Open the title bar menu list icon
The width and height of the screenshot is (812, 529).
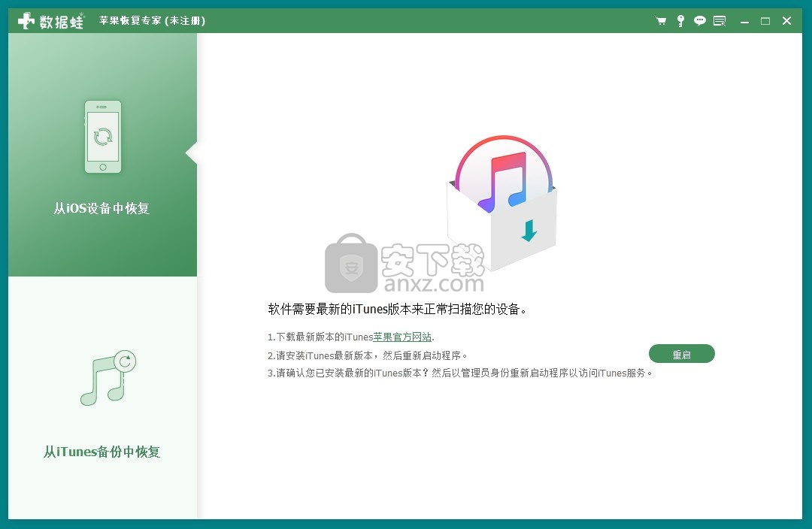click(720, 21)
